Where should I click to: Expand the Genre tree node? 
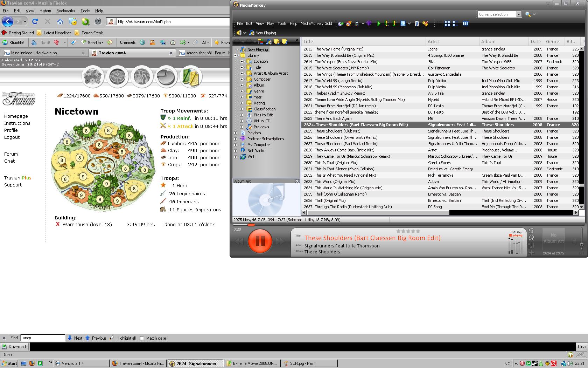[x=241, y=91]
